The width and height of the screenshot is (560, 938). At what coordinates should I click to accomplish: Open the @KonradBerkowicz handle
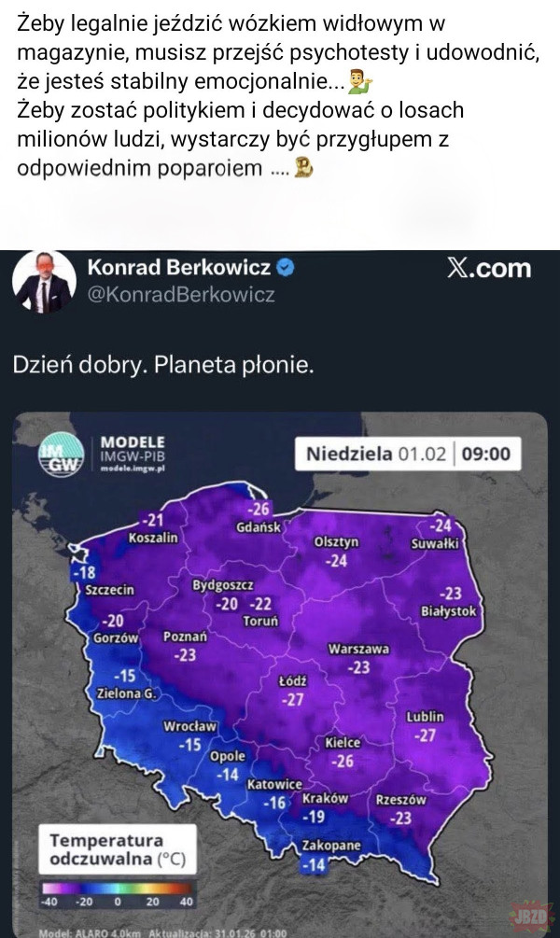pyautogui.click(x=181, y=295)
